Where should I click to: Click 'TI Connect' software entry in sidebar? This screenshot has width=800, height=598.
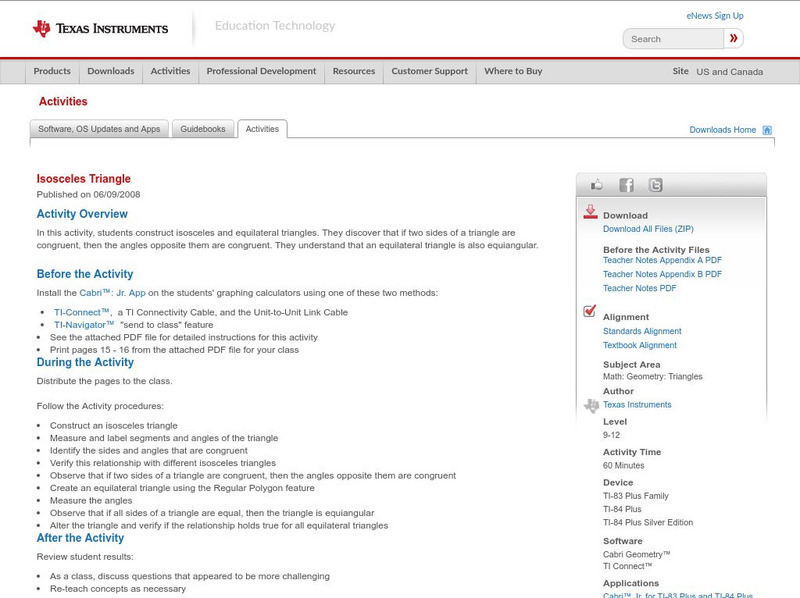(x=628, y=566)
